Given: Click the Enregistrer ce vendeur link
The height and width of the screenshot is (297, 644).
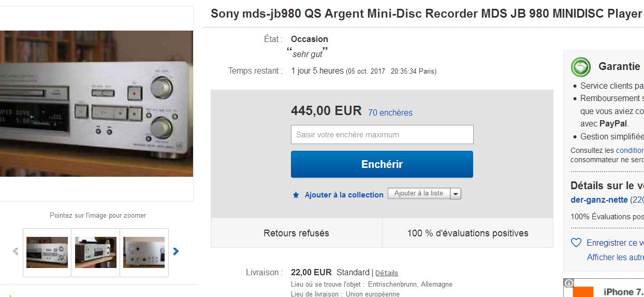Looking at the screenshot, I should 615,243.
